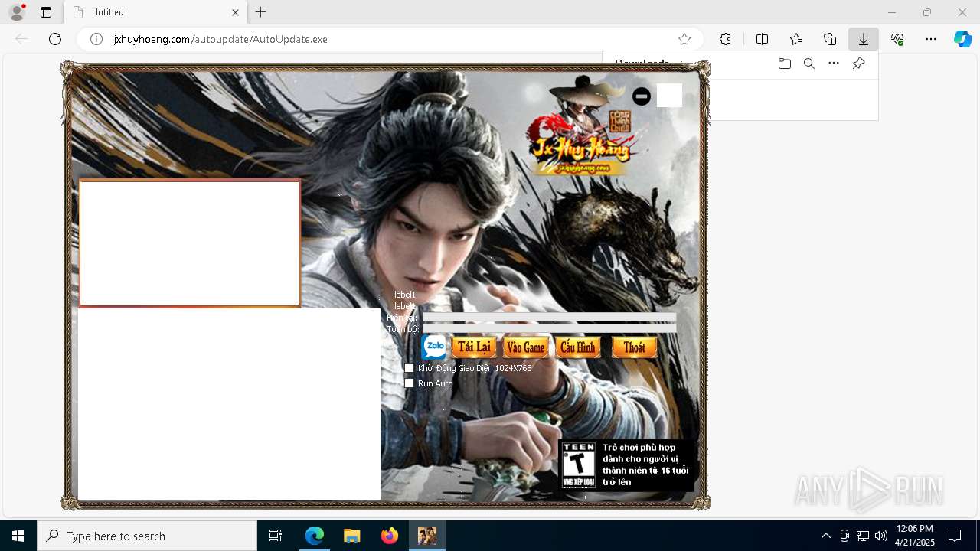Open Edge Settings and more menu

(931, 39)
